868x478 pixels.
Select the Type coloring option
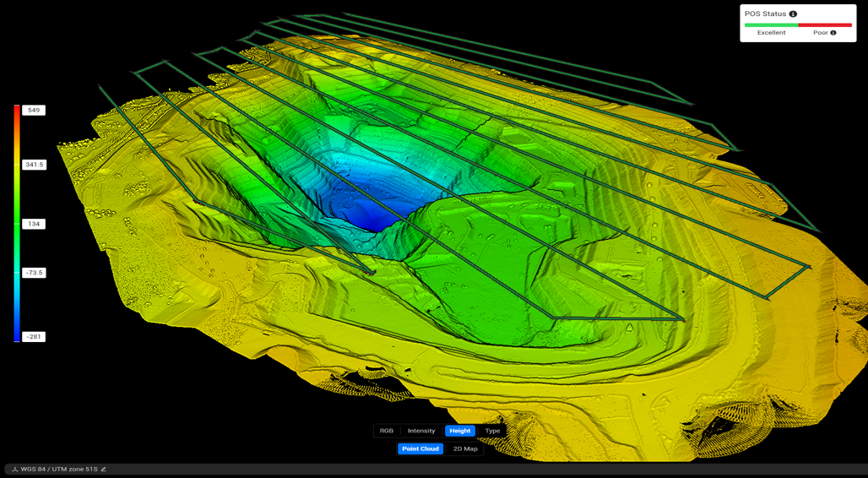point(492,431)
